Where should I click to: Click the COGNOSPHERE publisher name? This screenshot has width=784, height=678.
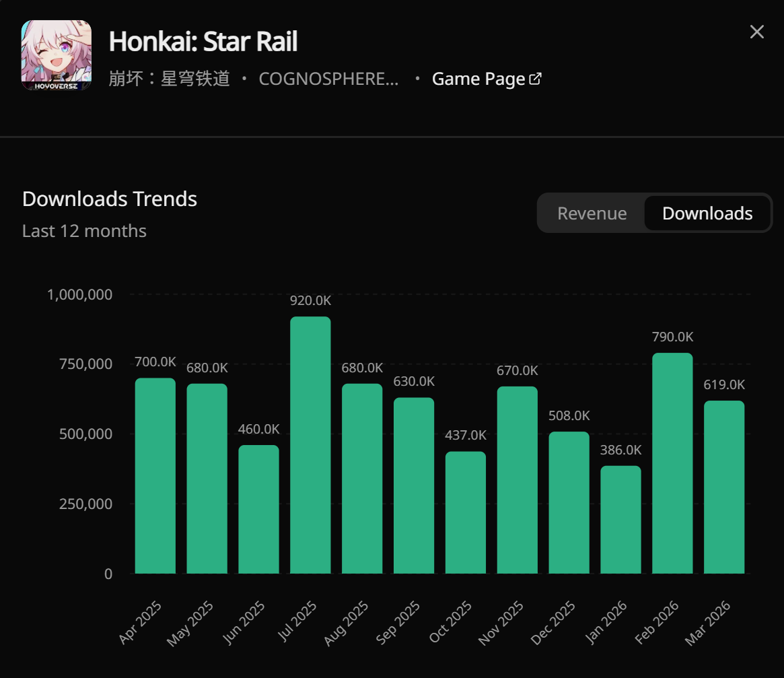click(328, 79)
